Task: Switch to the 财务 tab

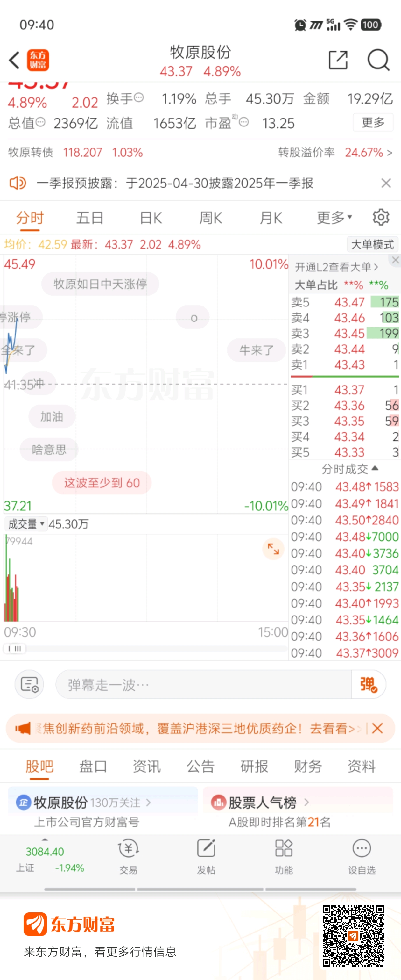Action: 308,766
